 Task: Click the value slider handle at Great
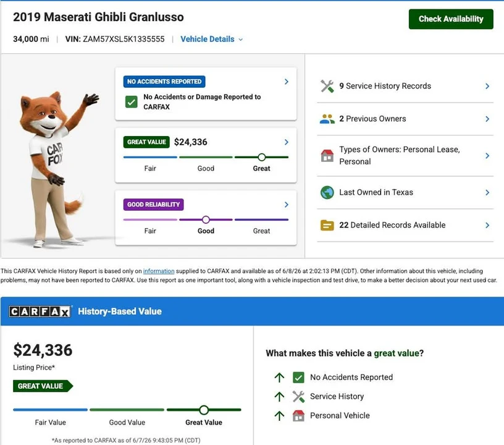(262, 157)
